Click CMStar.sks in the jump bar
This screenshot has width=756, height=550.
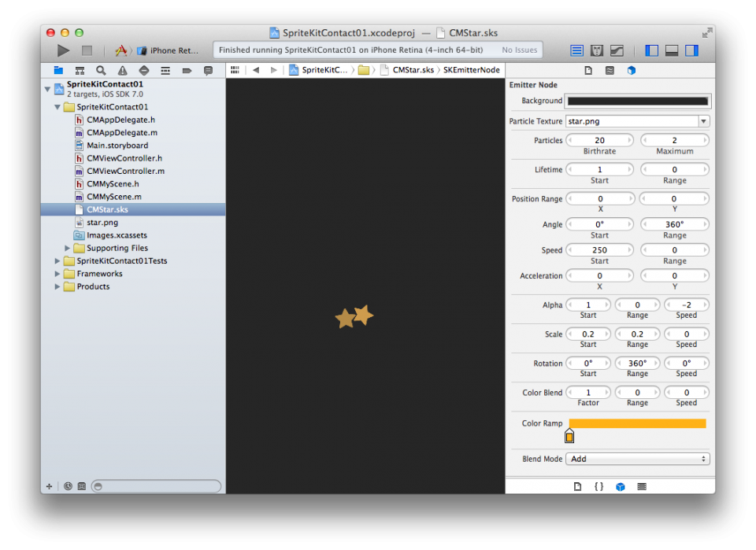click(x=413, y=70)
